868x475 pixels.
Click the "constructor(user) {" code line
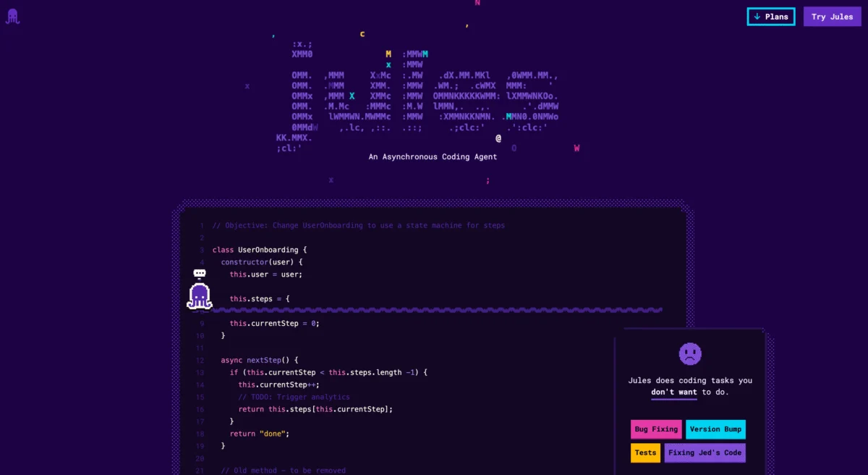click(262, 262)
